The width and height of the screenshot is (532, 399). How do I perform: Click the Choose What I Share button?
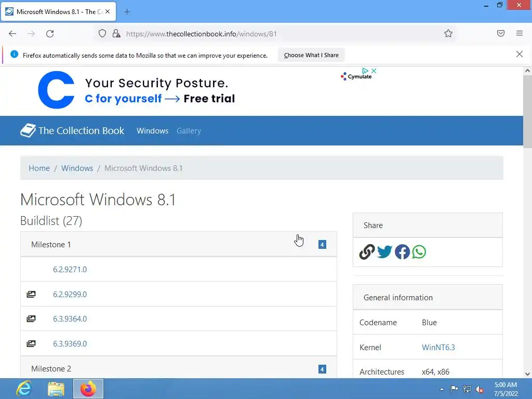point(311,55)
